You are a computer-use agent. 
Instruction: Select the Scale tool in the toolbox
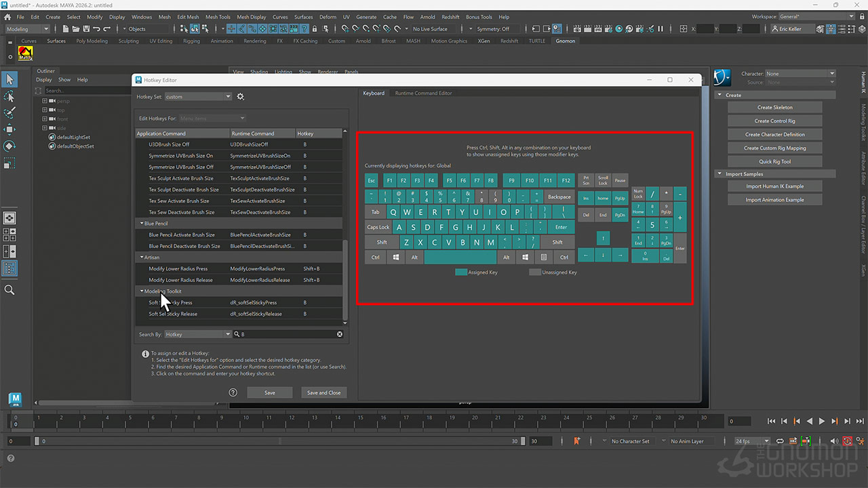point(9,163)
